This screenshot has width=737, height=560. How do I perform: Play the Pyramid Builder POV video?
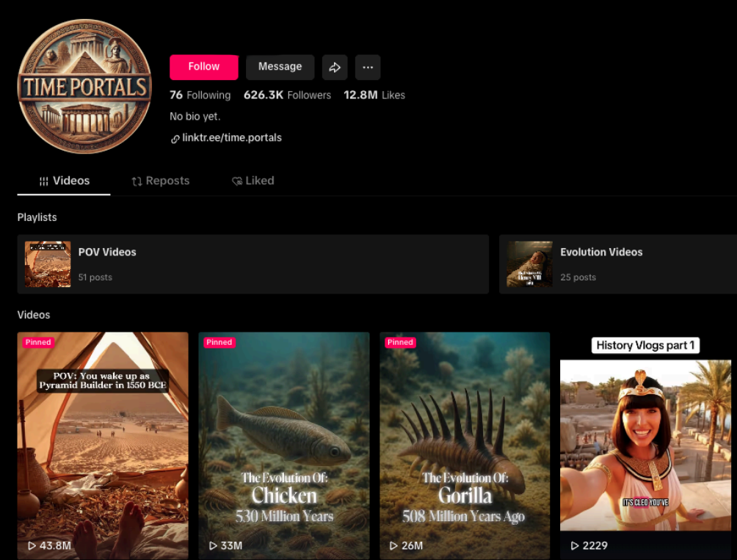tap(103, 446)
